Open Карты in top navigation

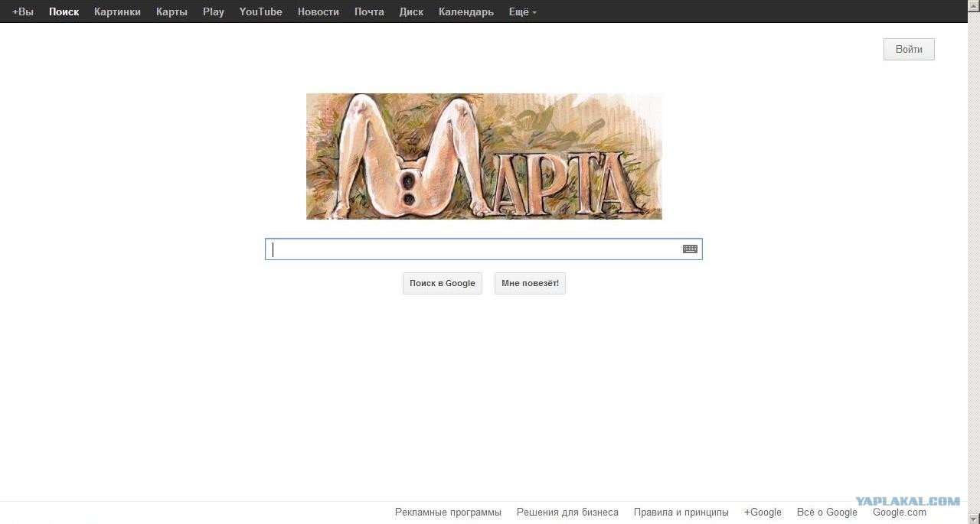pyautogui.click(x=171, y=11)
